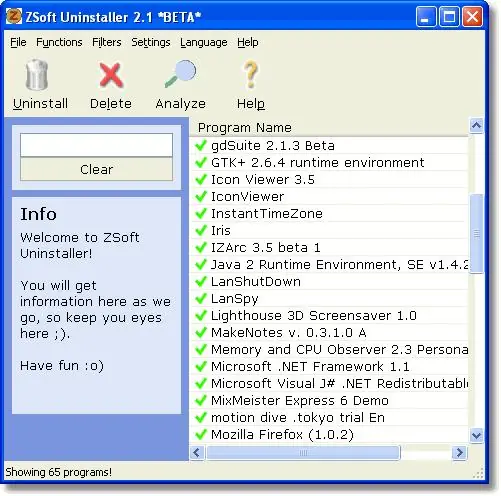Click the Analyze label in toolbar
Viewport: 501px width, 496px height.
pos(180,104)
